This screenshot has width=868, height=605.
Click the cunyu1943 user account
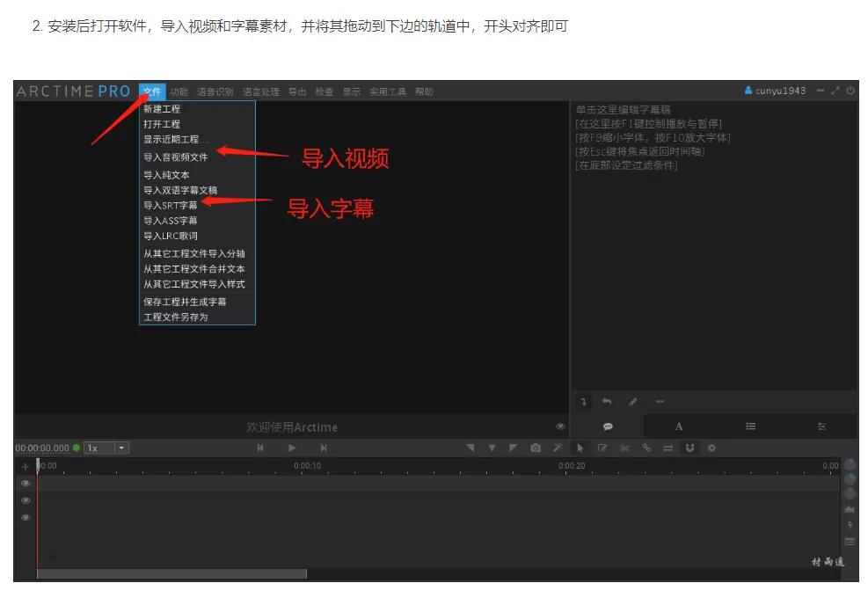click(775, 91)
